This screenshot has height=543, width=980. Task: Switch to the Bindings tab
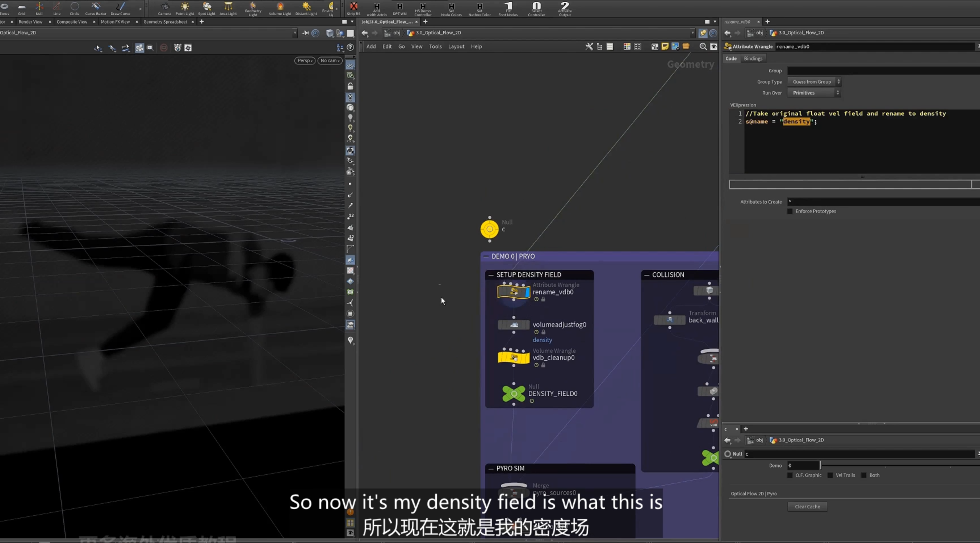point(753,58)
